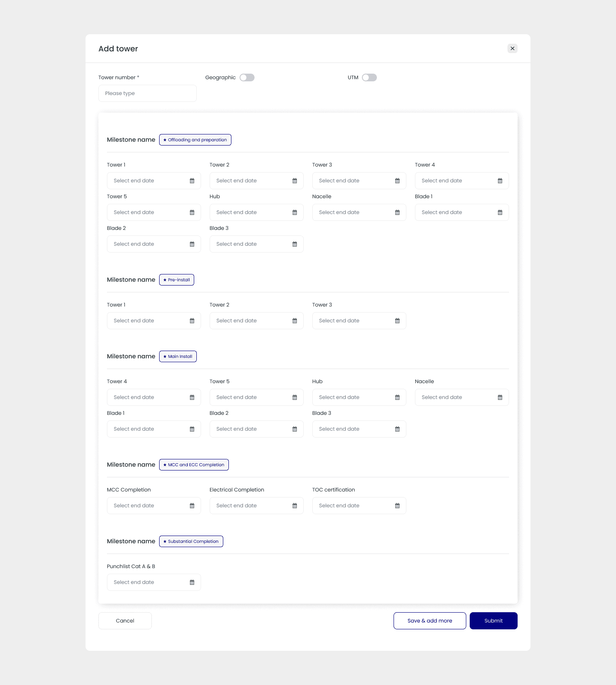
Task: Open calendar icon for Offloading Tower 2 date
Action: [295, 181]
